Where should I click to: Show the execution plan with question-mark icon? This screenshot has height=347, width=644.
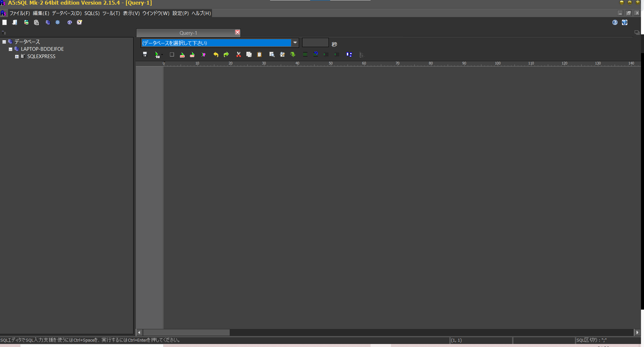click(x=203, y=54)
